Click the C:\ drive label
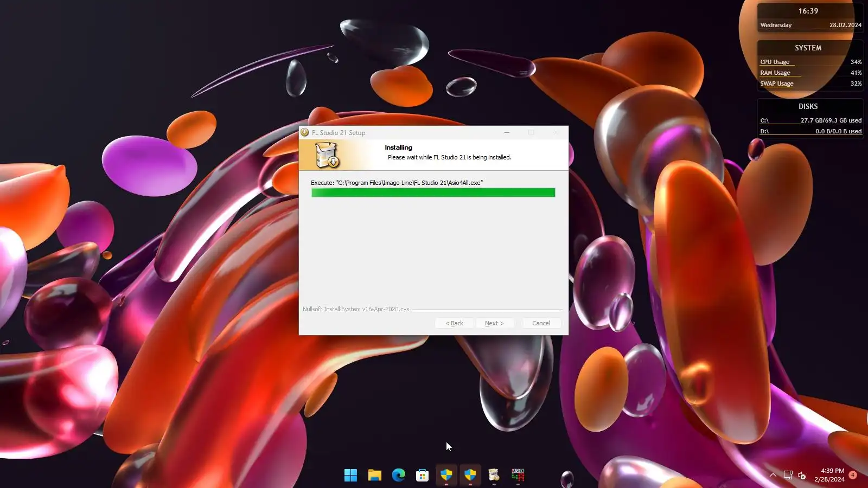This screenshot has width=868, height=488. pyautogui.click(x=764, y=120)
